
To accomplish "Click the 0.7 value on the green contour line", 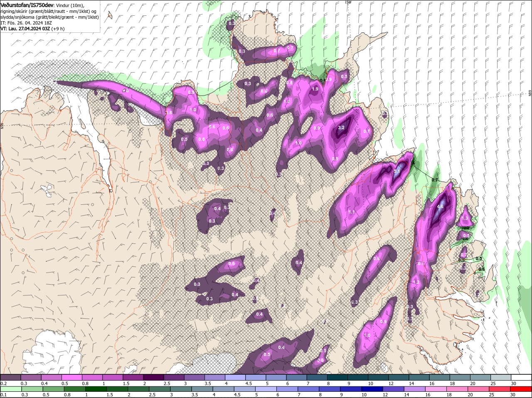I will (x=435, y=180).
